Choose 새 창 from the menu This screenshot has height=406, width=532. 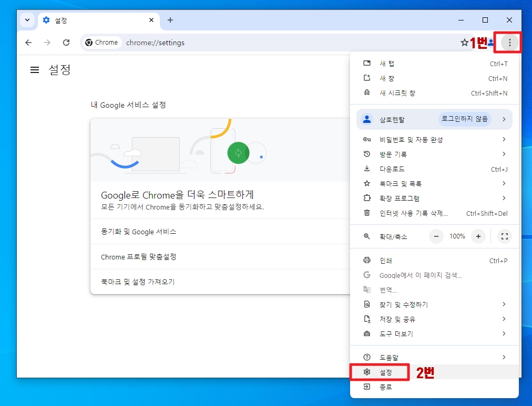(434, 78)
